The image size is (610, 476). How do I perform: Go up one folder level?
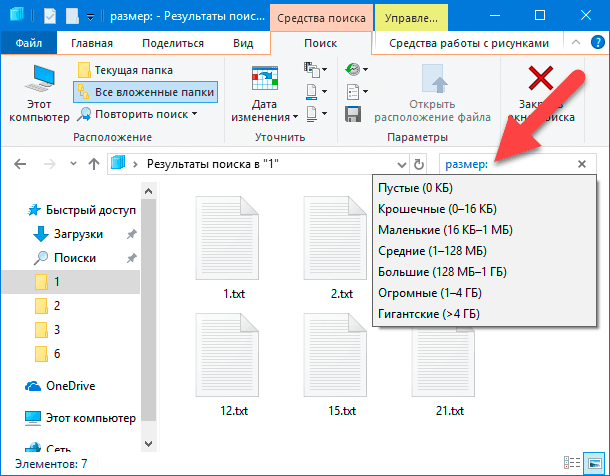click(94, 164)
